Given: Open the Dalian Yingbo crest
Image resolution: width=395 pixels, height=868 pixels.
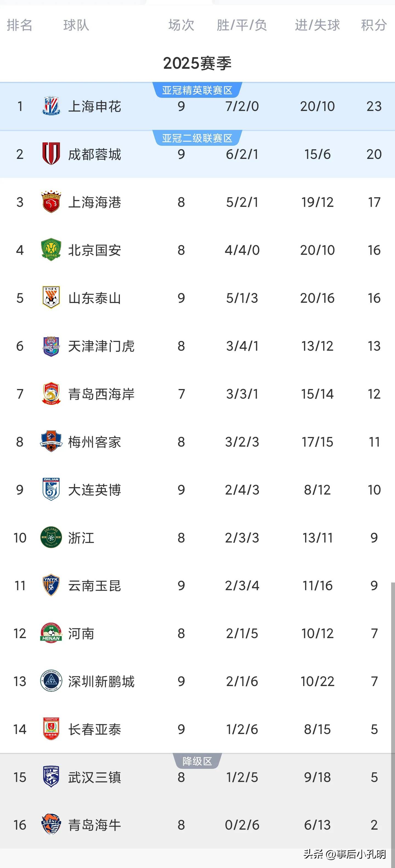Looking at the screenshot, I should click(x=51, y=490).
